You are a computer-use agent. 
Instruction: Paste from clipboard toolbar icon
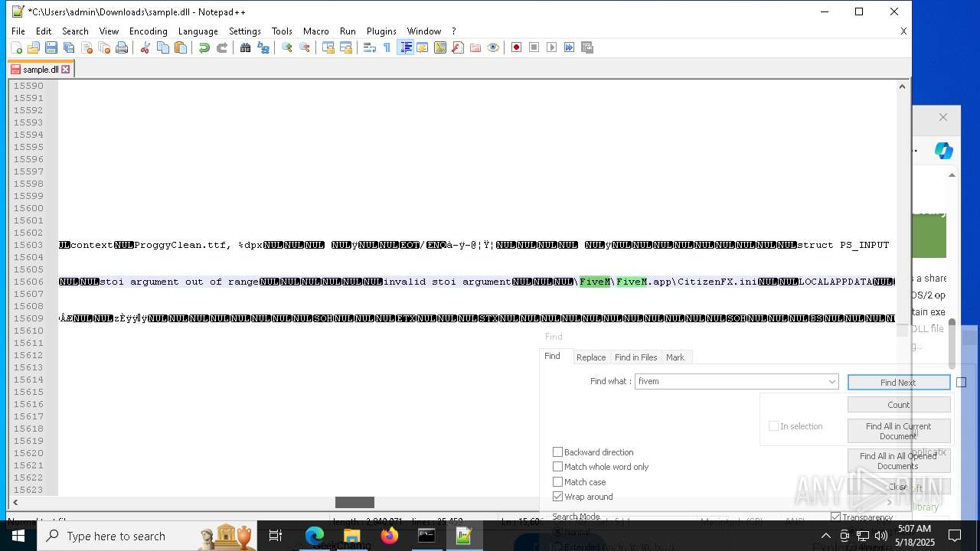pos(181,47)
